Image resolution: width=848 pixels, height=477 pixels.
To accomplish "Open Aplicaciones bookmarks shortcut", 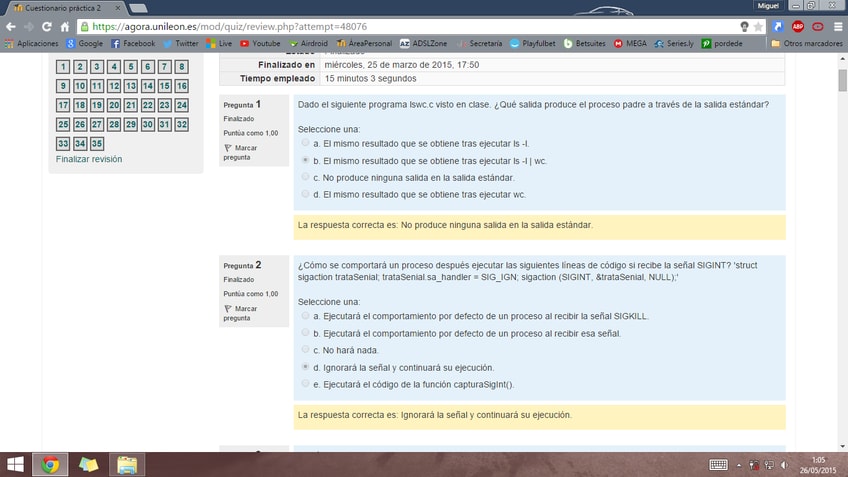I will (x=31, y=43).
